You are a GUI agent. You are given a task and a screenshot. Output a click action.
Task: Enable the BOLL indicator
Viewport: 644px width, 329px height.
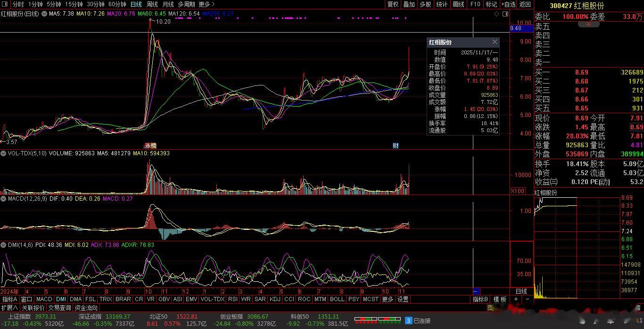click(x=337, y=299)
